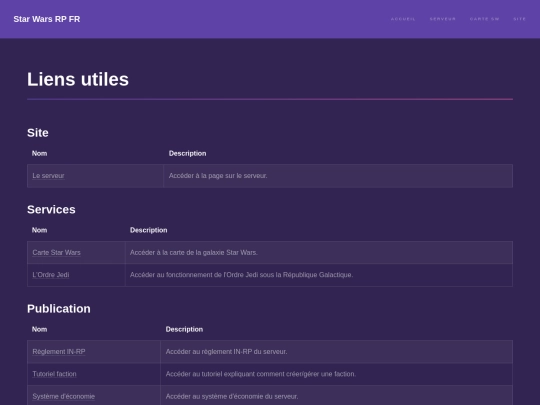
Task: Select text 'Accéder au règlement IN-RP du serveur.'
Action: 226,352
